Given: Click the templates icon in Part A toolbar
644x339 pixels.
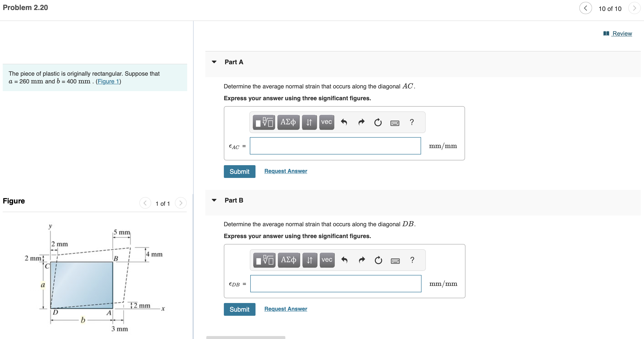Looking at the screenshot, I should tap(263, 122).
